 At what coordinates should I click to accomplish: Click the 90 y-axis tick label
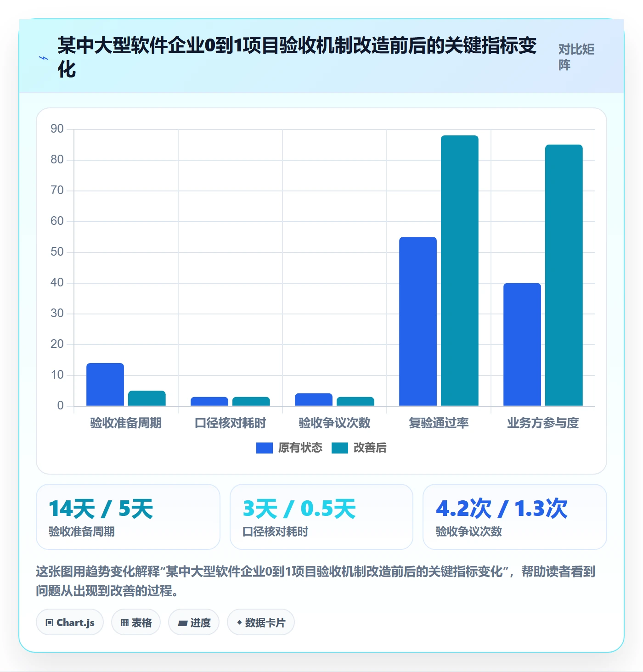coord(57,129)
